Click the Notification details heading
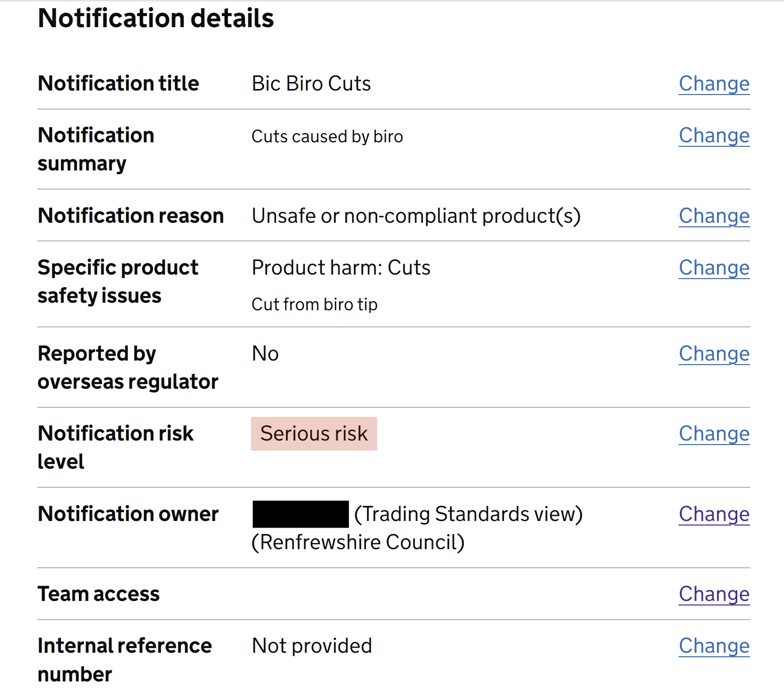784x694 pixels. (x=156, y=18)
